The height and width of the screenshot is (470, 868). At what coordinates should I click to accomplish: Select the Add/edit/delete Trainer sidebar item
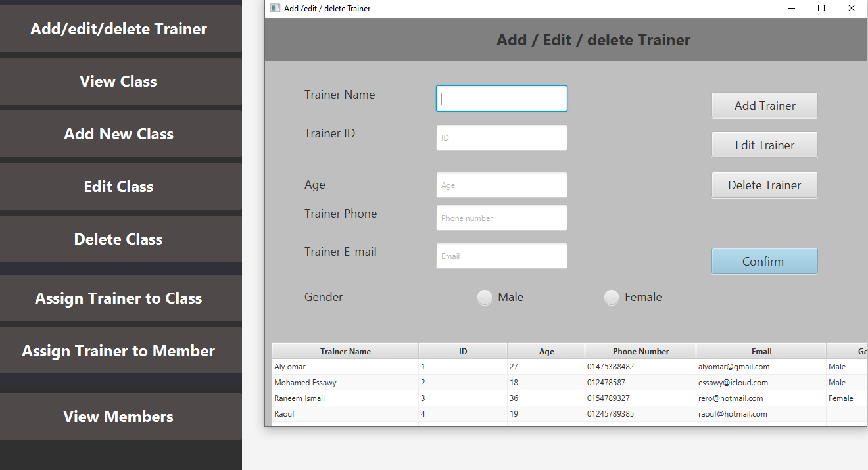point(118,29)
